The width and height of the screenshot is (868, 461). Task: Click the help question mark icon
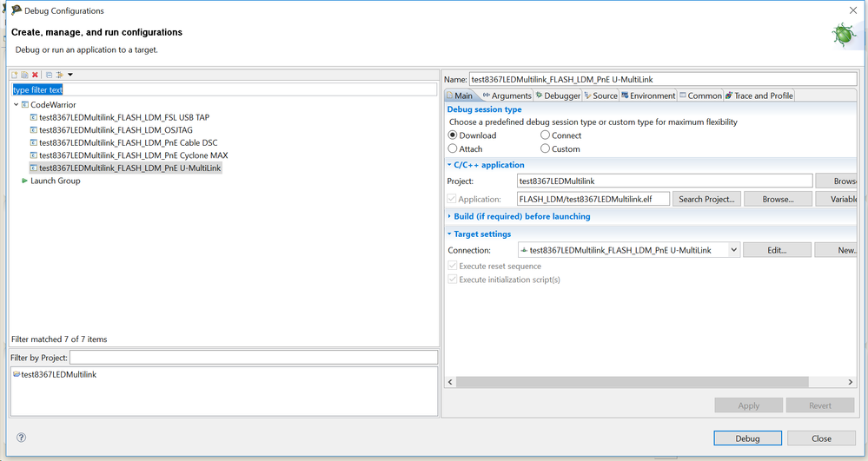21,438
